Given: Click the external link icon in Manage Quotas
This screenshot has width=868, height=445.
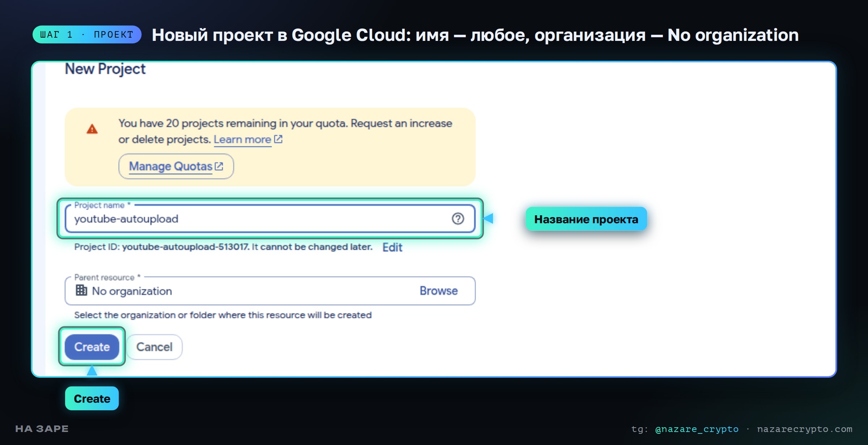Looking at the screenshot, I should pyautogui.click(x=219, y=166).
